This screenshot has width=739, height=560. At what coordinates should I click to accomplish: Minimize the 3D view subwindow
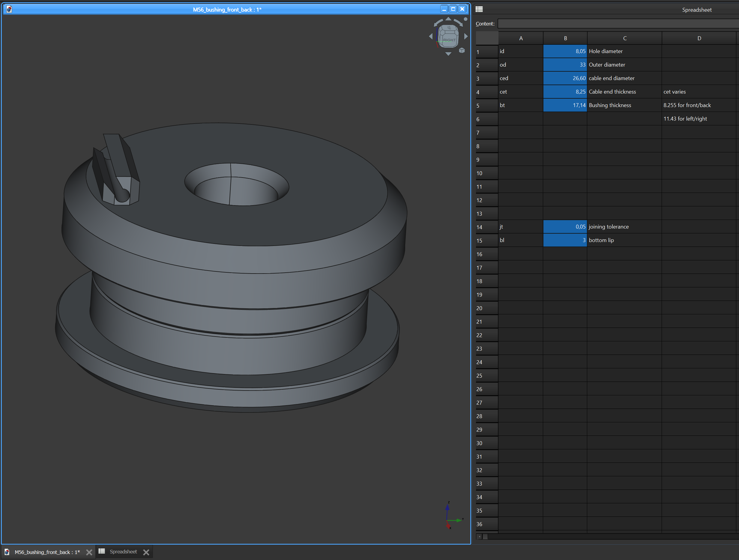(x=444, y=9)
